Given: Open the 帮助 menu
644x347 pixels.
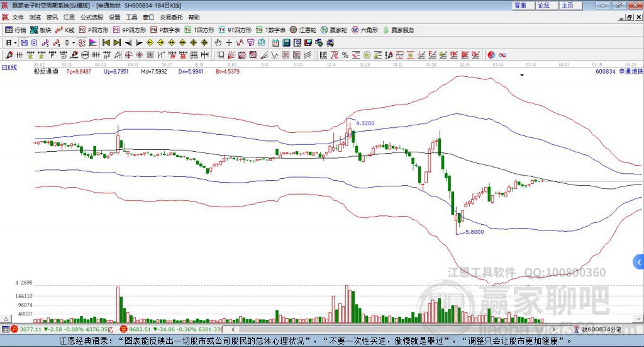Looking at the screenshot, I should [x=194, y=17].
